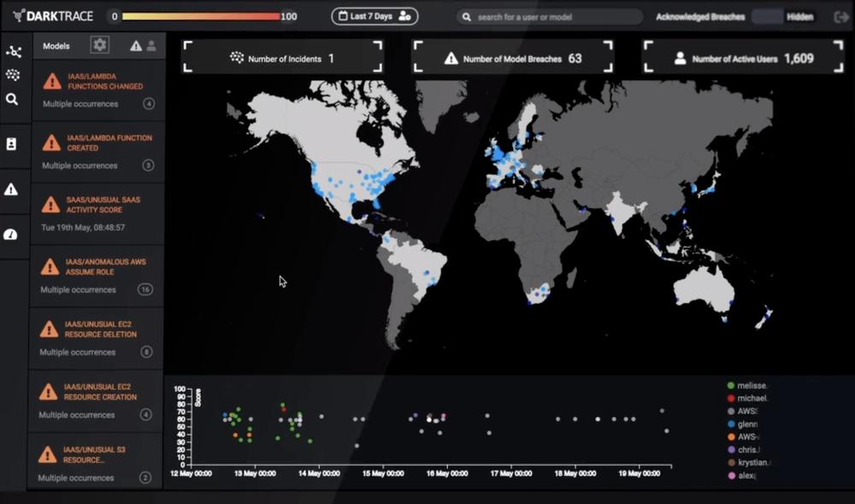
Task: Click the threat score slider bar
Action: pos(201,16)
